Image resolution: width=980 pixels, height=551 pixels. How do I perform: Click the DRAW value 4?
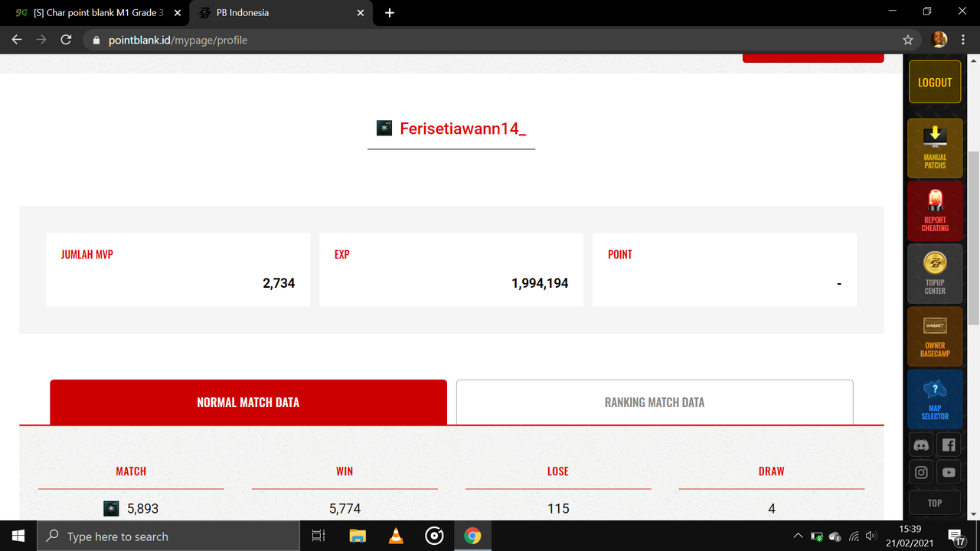(772, 508)
